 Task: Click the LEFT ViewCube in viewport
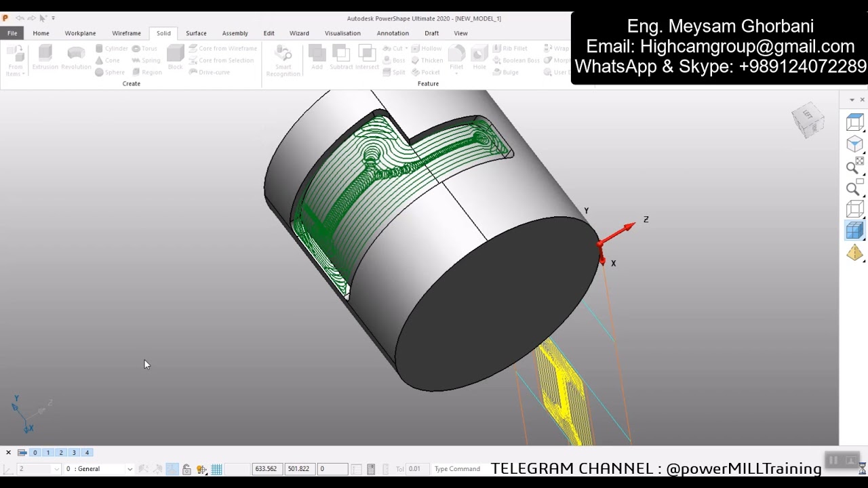(x=808, y=120)
